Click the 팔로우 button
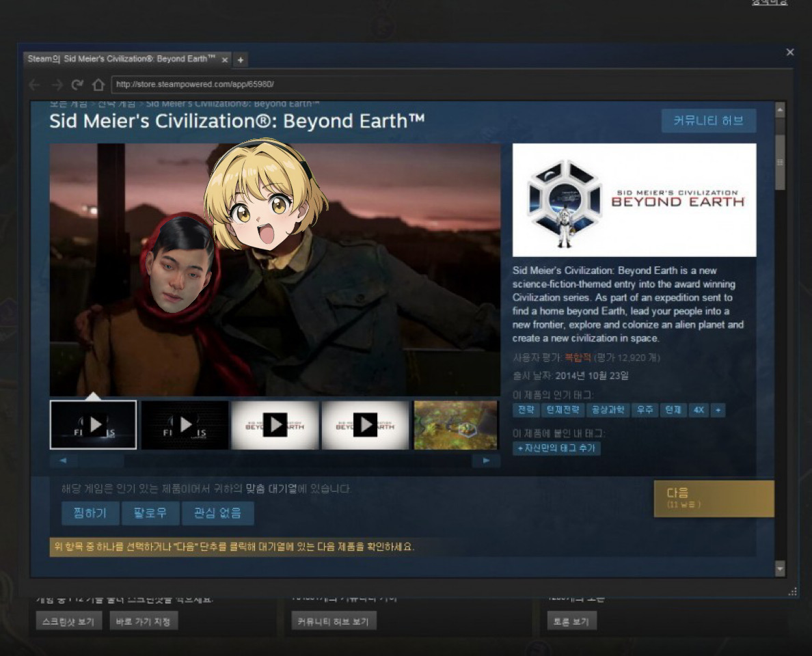Screen dimensions: 812x656 [150, 513]
